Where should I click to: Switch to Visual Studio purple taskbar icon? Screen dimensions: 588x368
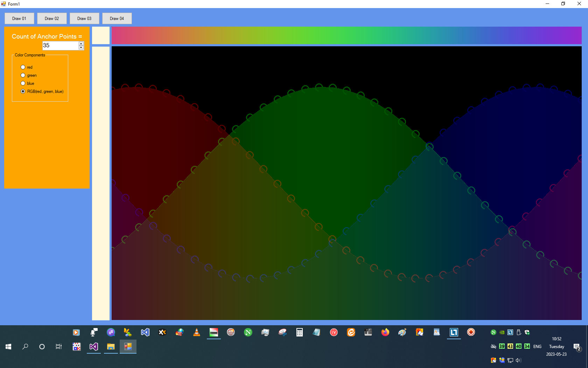click(93, 347)
